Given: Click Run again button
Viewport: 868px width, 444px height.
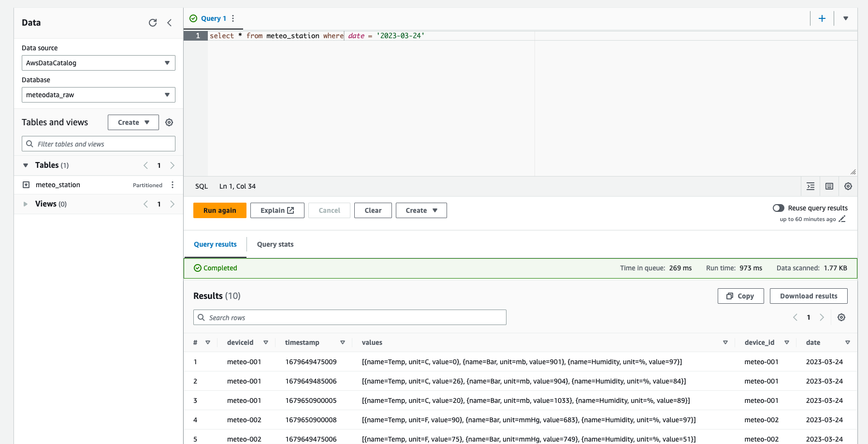Looking at the screenshot, I should 220,210.
